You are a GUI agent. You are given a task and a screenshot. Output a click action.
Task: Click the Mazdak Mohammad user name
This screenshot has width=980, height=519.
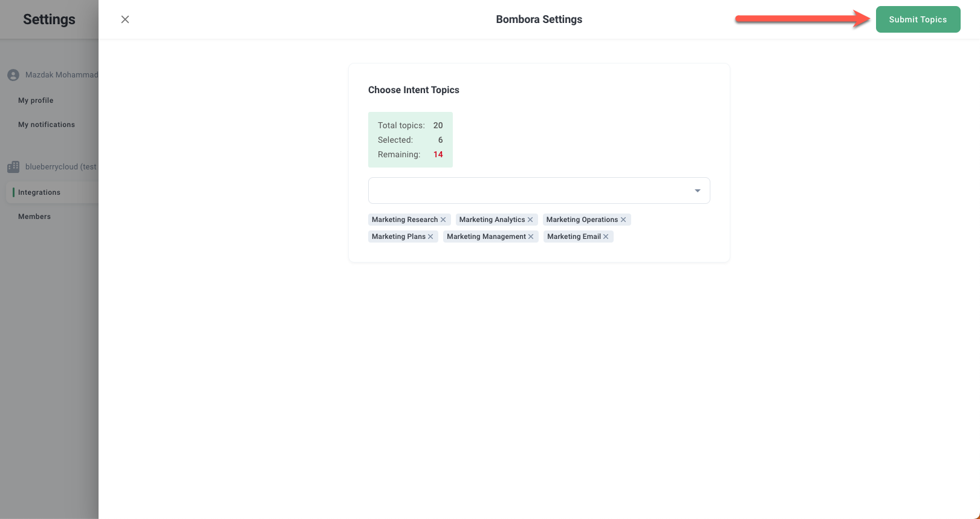click(x=61, y=75)
